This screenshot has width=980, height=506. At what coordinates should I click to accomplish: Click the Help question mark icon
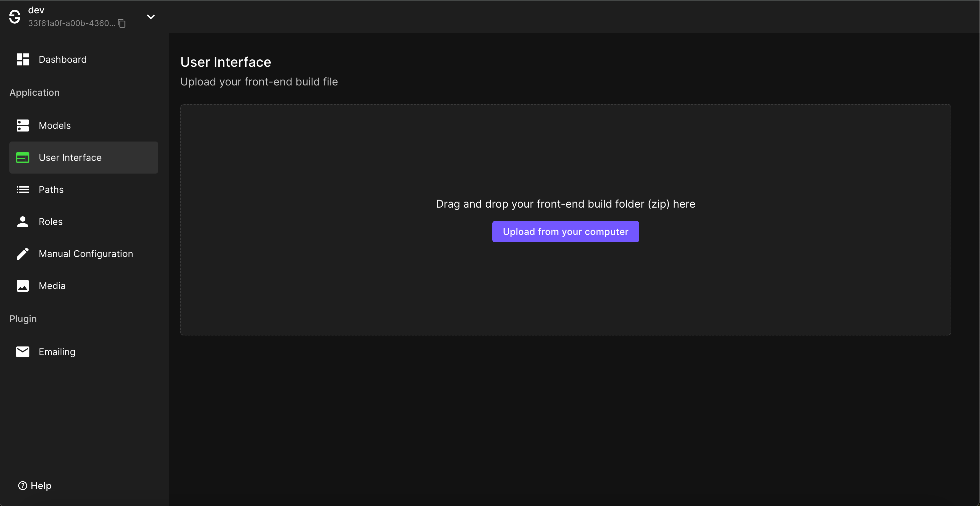point(22,485)
